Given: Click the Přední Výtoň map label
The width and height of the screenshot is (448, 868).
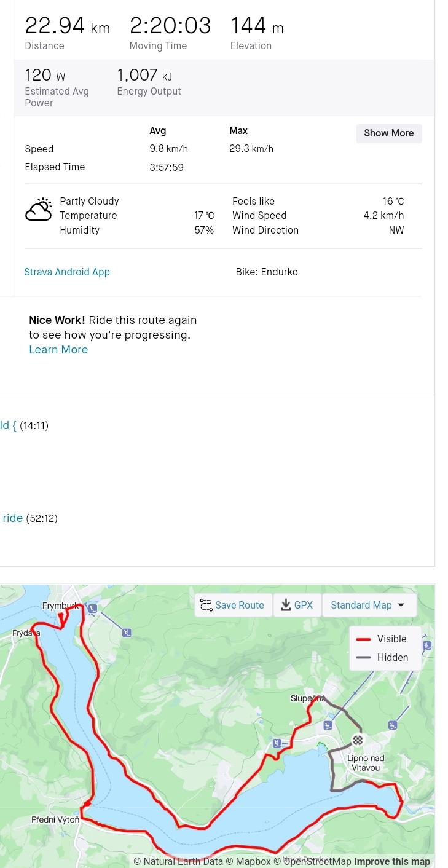Looking at the screenshot, I should (55, 820).
